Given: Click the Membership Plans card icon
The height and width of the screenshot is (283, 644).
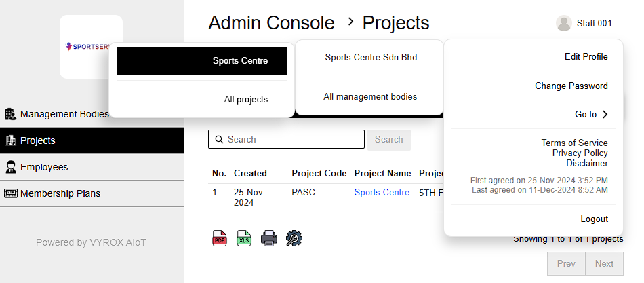Looking at the screenshot, I should point(10,193).
